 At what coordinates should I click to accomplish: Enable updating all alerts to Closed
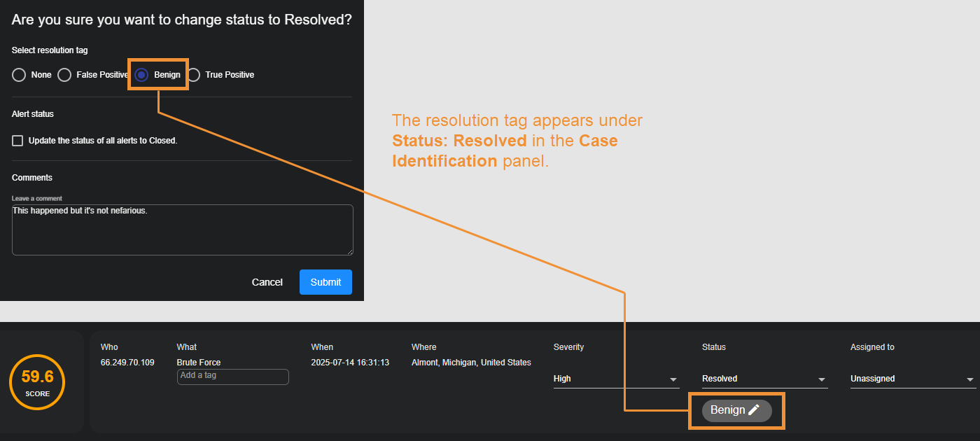coord(17,141)
